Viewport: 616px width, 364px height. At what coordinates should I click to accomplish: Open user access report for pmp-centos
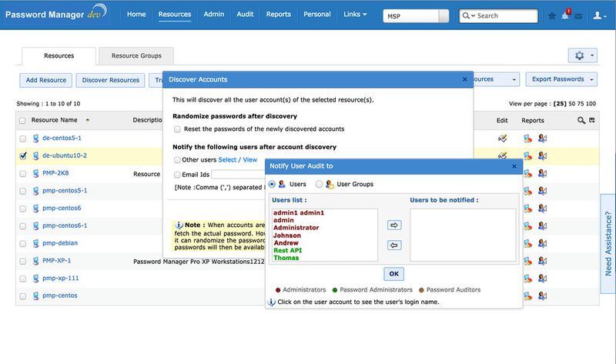(542, 296)
